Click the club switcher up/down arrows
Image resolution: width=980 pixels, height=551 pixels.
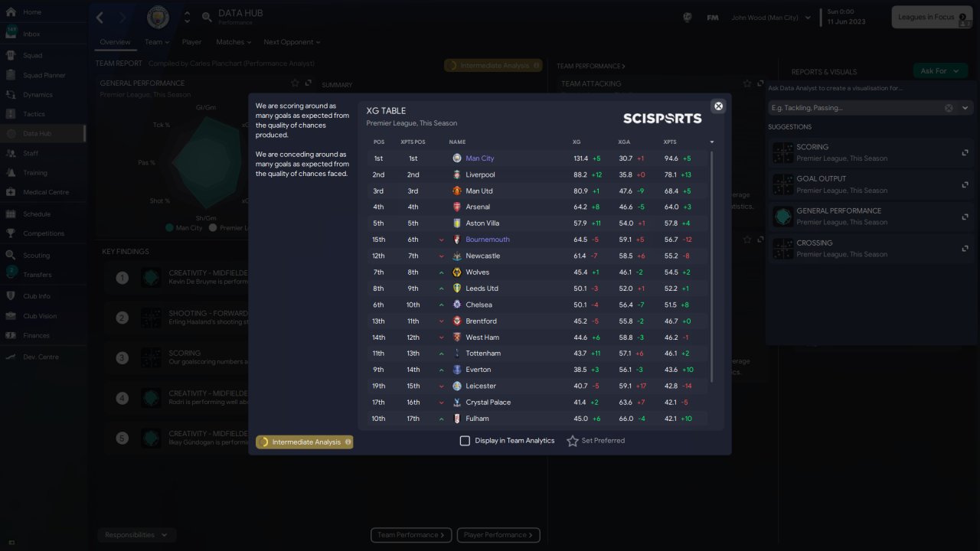(188, 17)
